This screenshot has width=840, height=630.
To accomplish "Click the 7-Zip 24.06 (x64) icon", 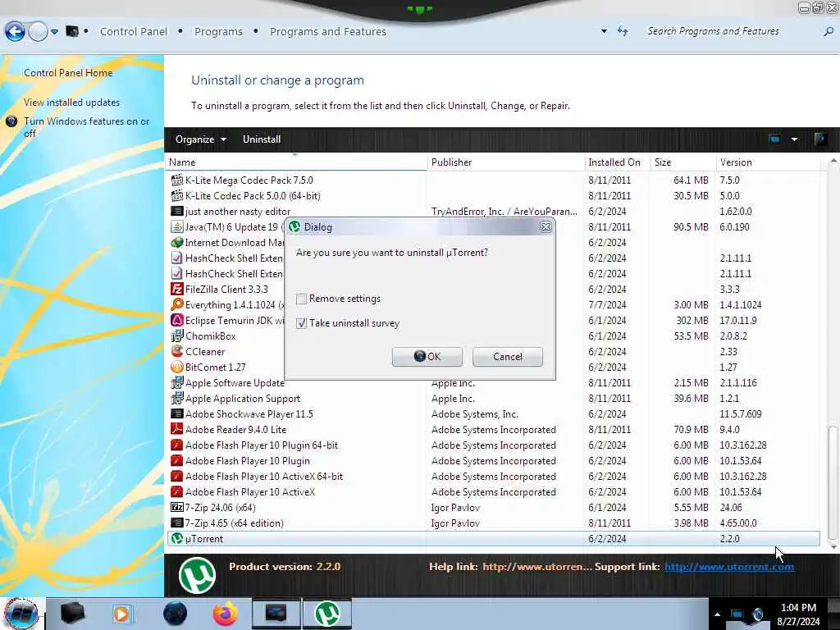I will (177, 507).
